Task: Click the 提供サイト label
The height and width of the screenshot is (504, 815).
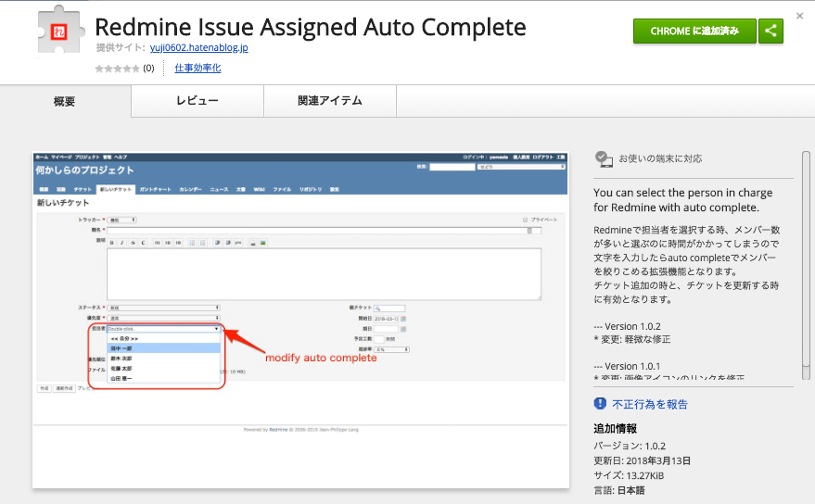Action: (x=121, y=48)
